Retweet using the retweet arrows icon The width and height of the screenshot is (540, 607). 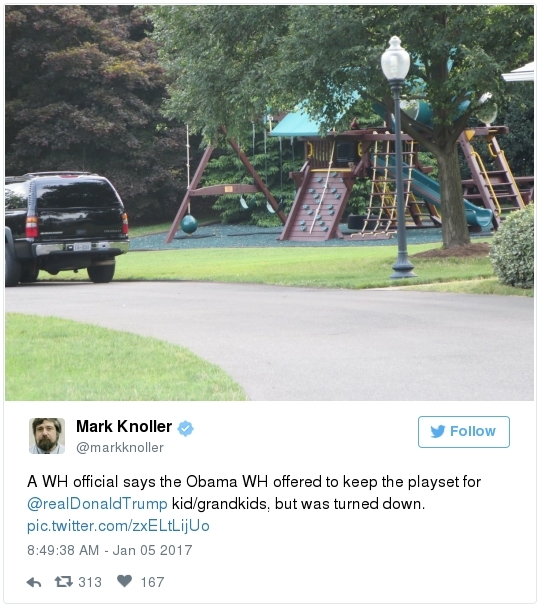63,581
